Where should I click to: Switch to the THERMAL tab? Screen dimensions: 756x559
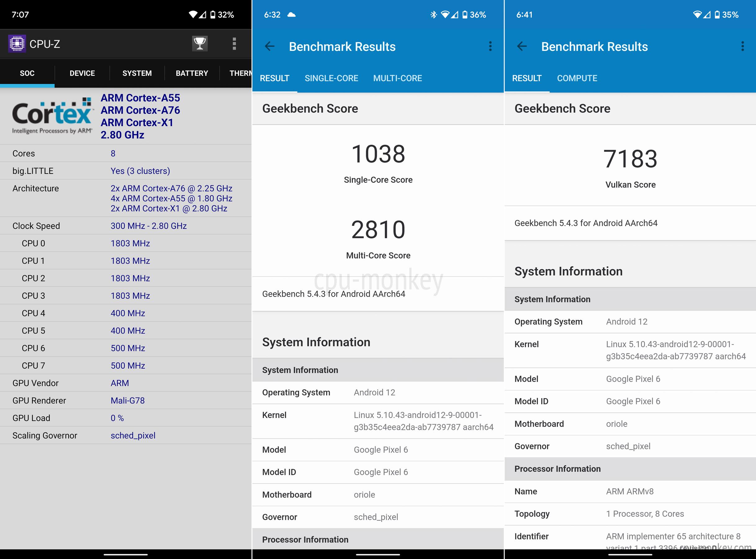pos(236,73)
